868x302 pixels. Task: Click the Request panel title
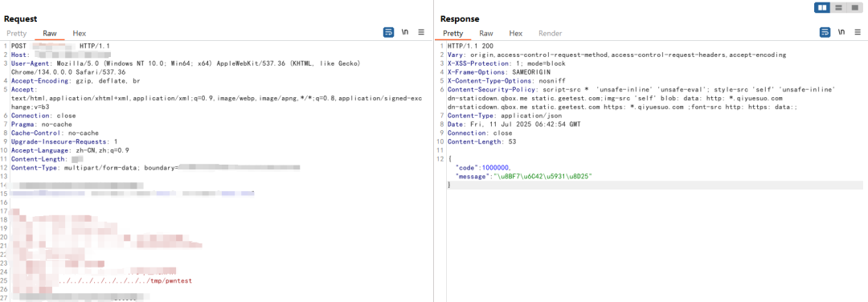pos(20,19)
